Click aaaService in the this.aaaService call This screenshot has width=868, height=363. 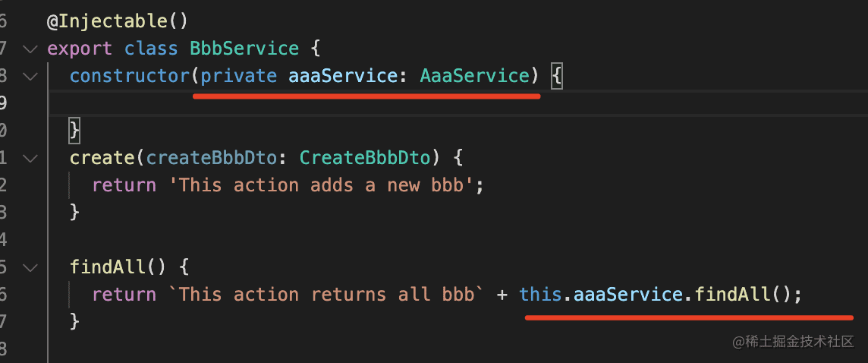click(x=628, y=294)
